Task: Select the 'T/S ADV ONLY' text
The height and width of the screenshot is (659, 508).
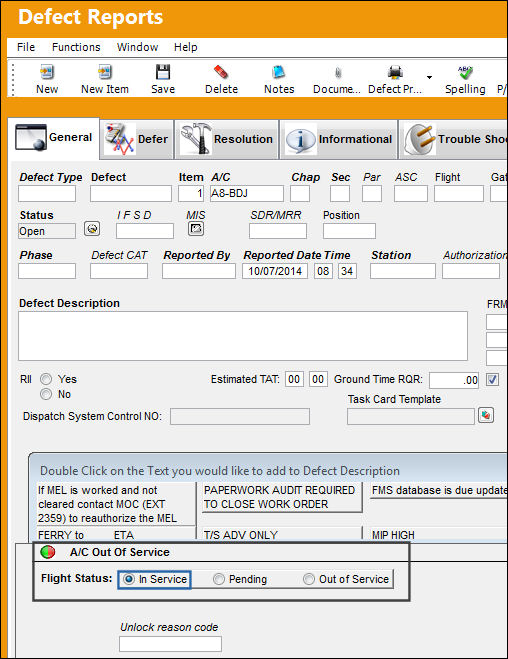Action: coord(241,535)
